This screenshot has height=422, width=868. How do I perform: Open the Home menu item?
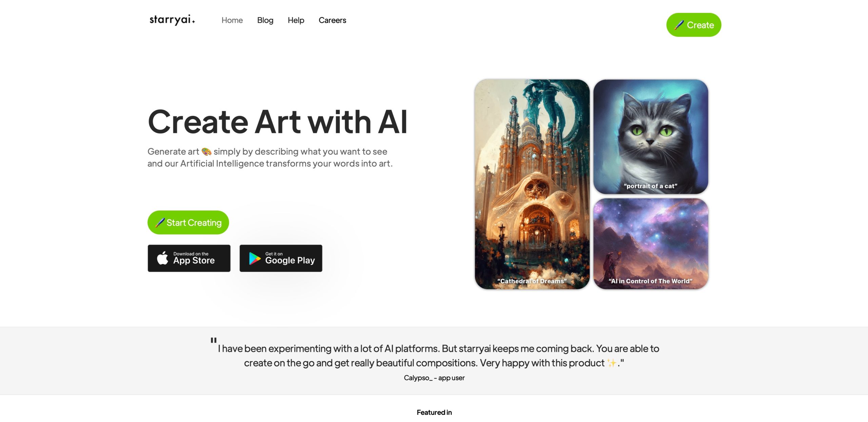pos(232,20)
